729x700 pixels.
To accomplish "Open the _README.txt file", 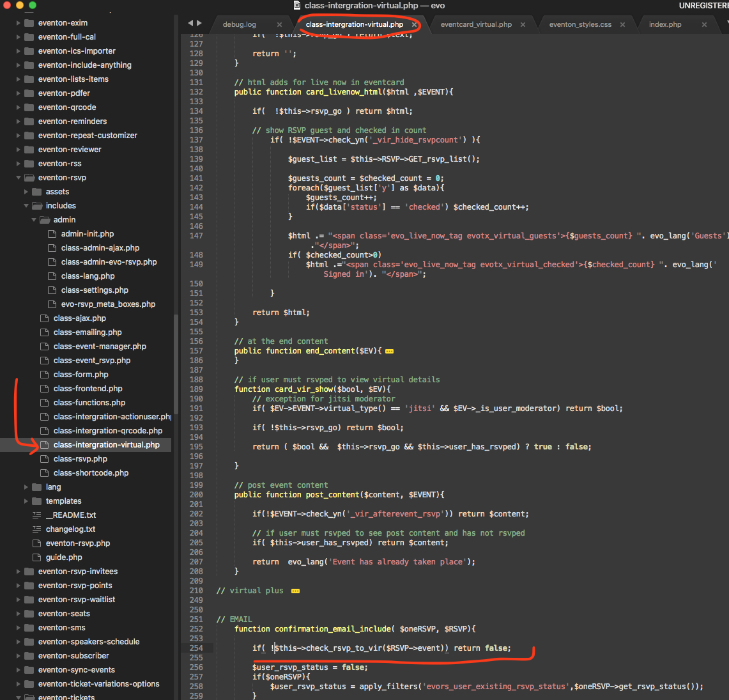I will point(70,515).
